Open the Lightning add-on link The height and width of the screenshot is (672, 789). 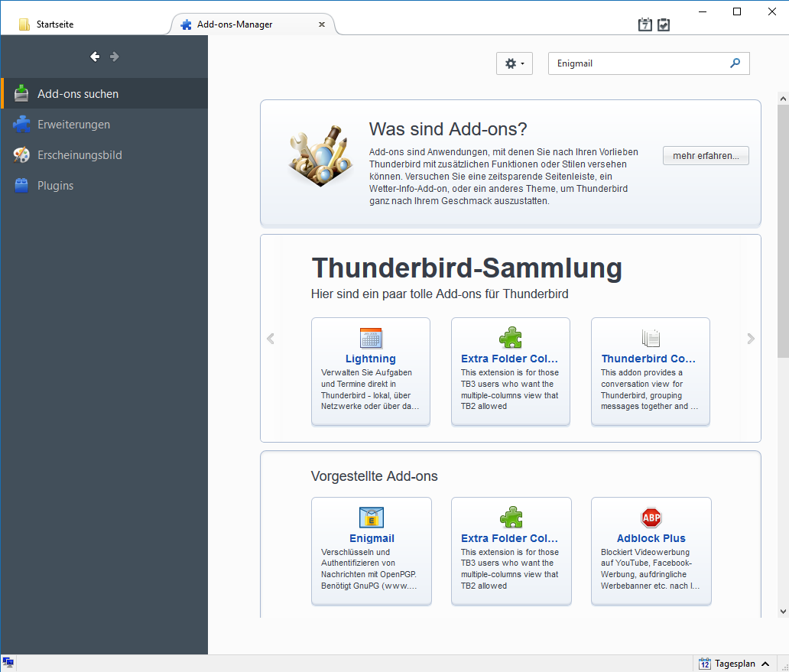click(x=370, y=359)
